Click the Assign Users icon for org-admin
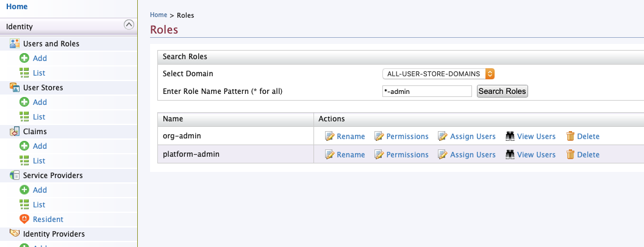Viewport: 644px width, 247px height. 443,136
